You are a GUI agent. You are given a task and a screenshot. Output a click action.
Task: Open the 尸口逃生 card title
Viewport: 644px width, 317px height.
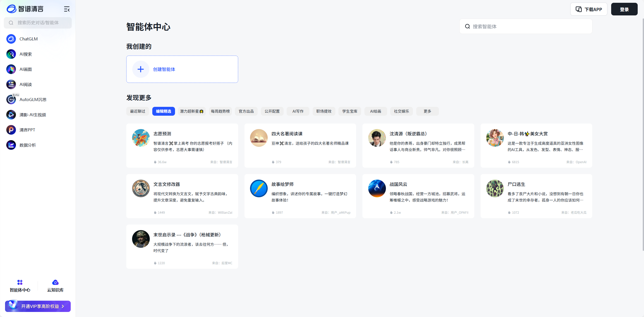516,184
